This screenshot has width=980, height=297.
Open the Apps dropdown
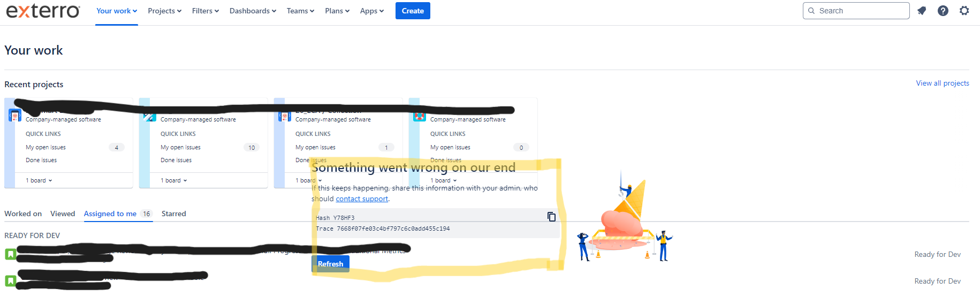point(372,11)
